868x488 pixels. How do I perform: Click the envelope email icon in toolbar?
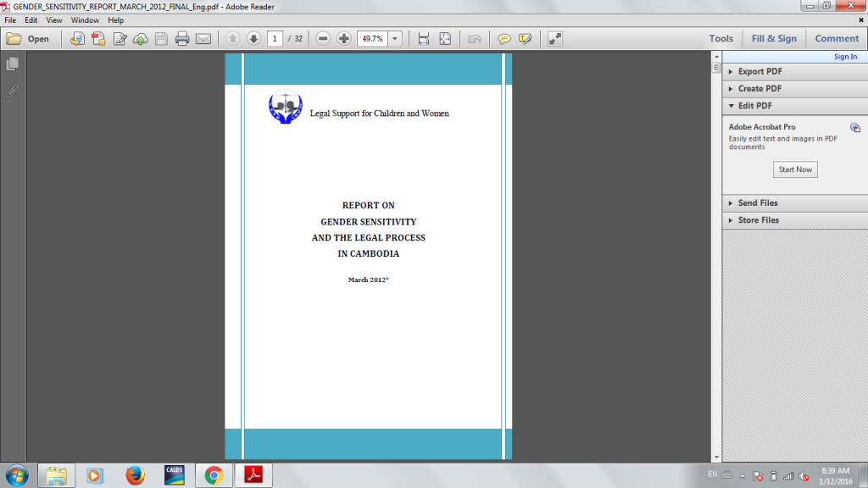(x=203, y=39)
